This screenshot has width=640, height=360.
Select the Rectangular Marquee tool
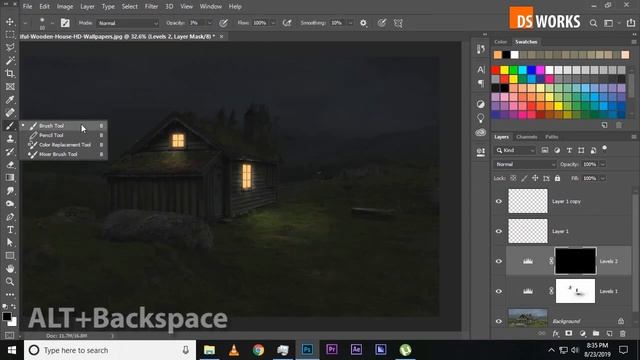[x=10, y=35]
